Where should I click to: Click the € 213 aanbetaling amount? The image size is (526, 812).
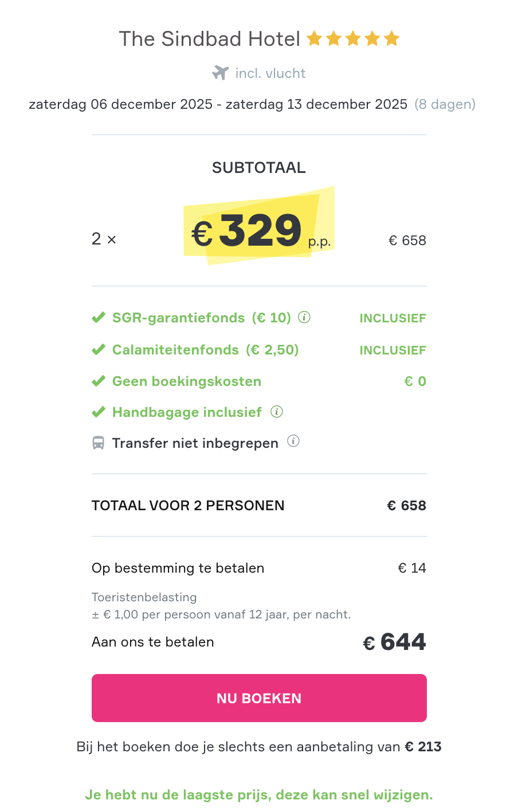click(423, 747)
